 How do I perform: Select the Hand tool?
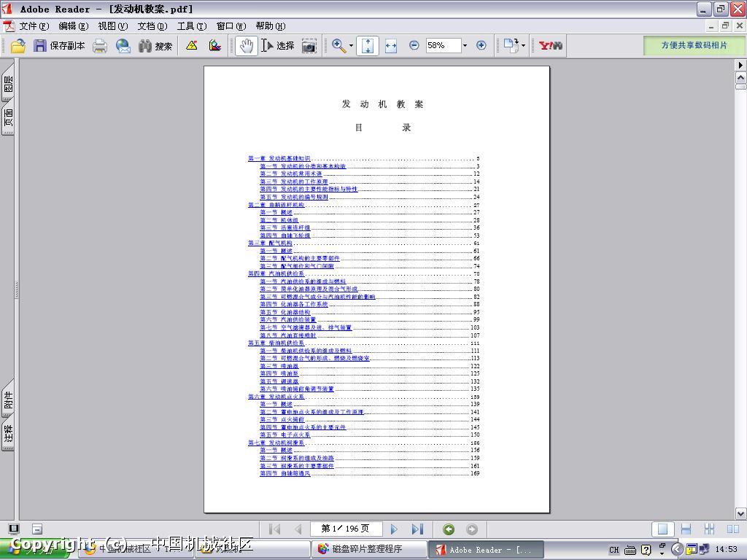[x=247, y=46]
